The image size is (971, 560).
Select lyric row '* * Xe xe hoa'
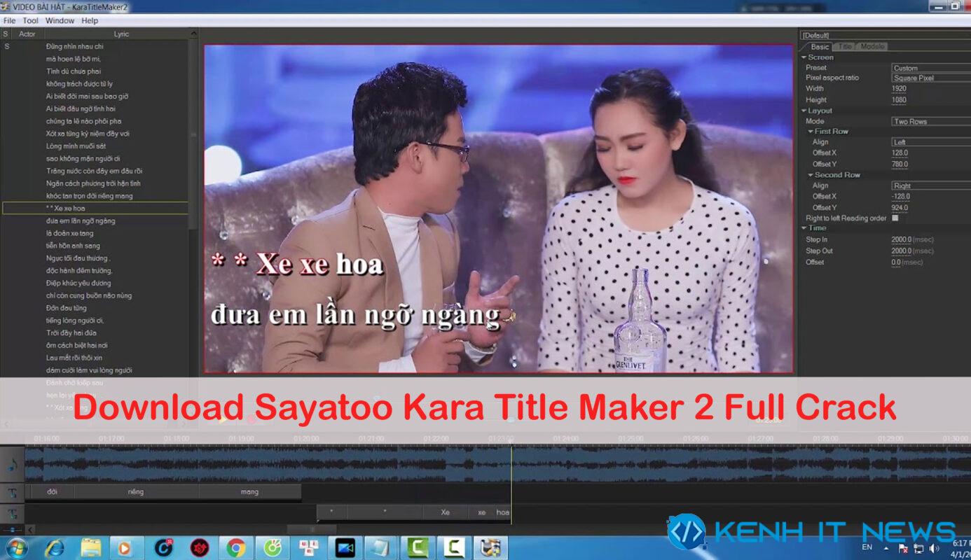(x=95, y=209)
